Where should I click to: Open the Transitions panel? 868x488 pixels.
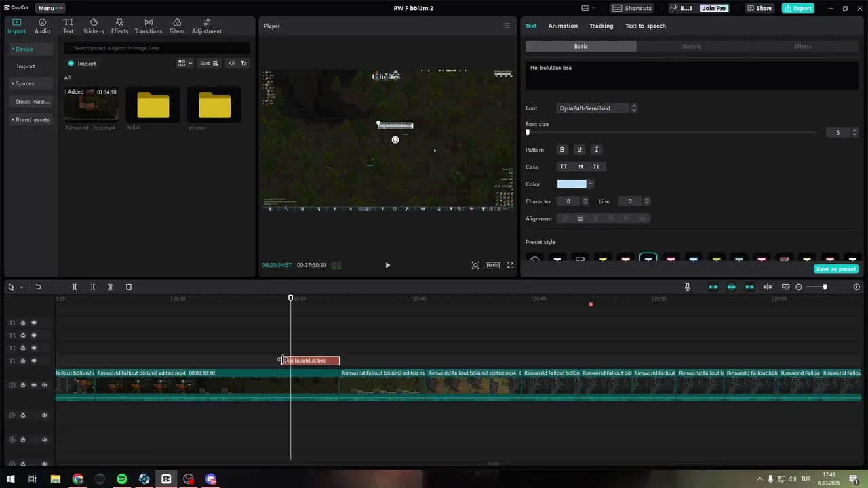(149, 26)
